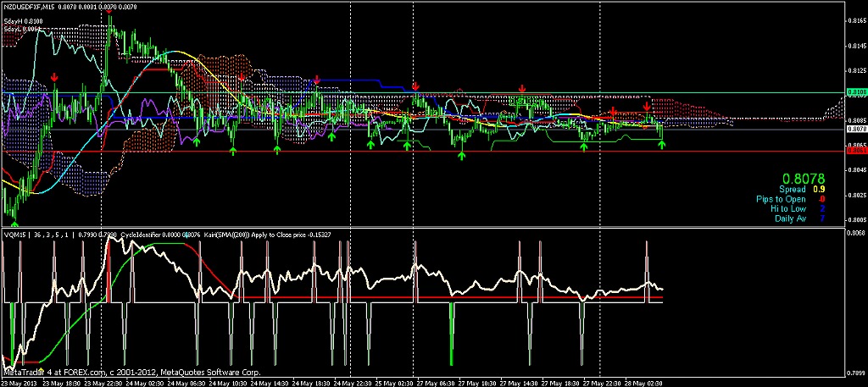
Task: Click the 28 May 02:30 time axis label
Action: [x=646, y=383]
